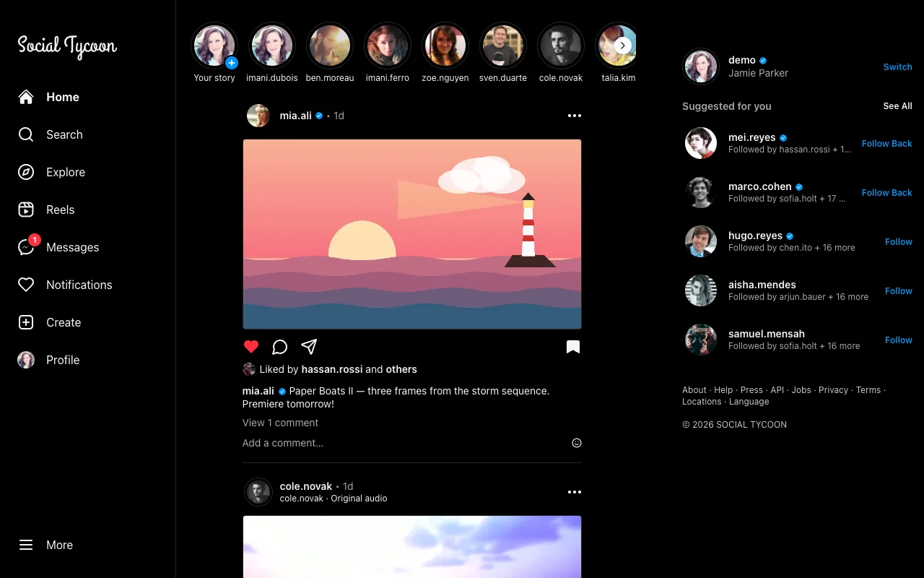
Task: View sven.duarte's story
Action: click(x=503, y=53)
